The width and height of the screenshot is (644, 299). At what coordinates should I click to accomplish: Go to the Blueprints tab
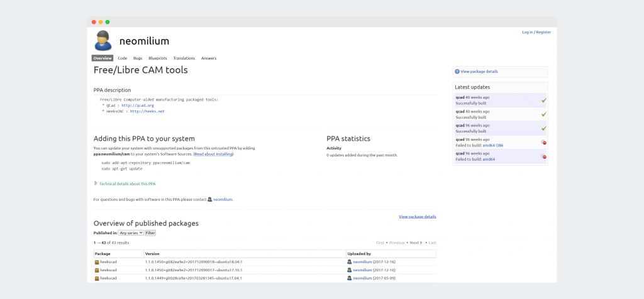click(x=158, y=58)
